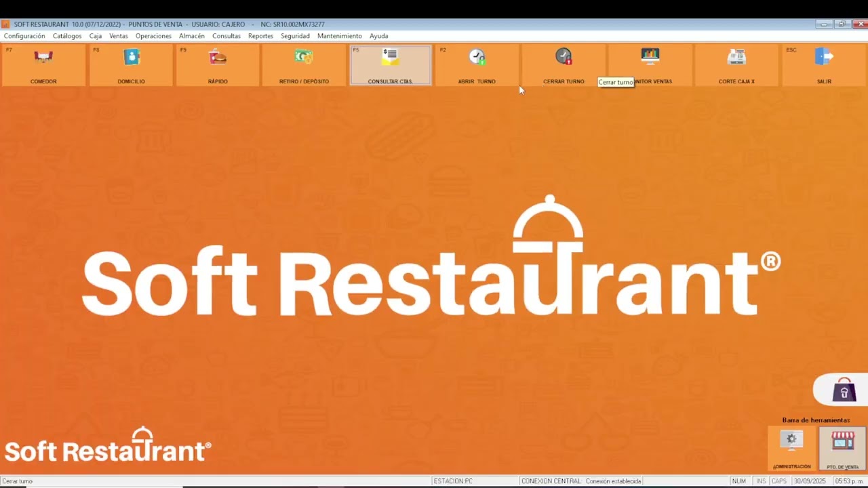Open the Retiro / Depósito cash option
Image resolution: width=868 pixels, height=488 pixels.
(x=304, y=65)
